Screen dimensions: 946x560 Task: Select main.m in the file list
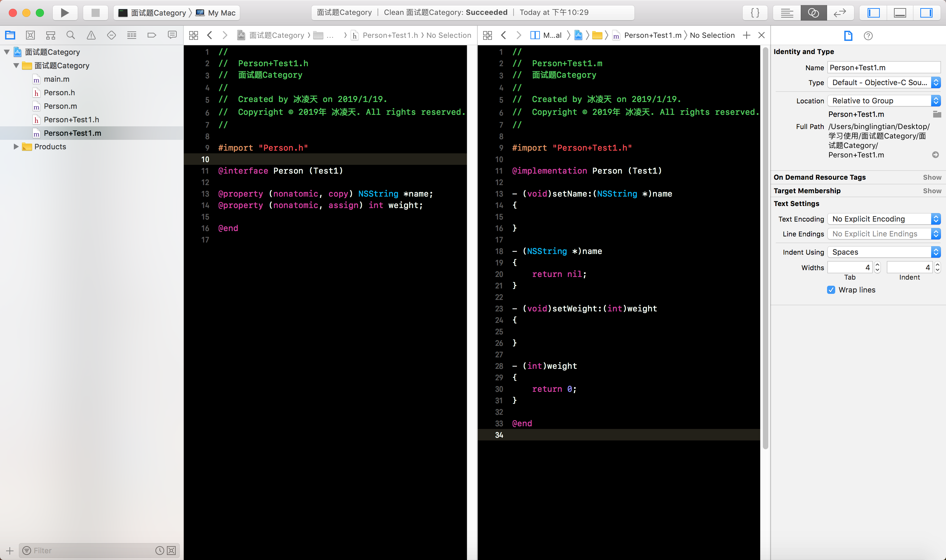(x=57, y=79)
